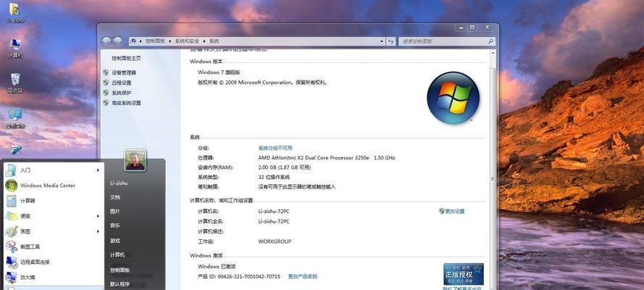Open 文档 in Start menu
This screenshot has height=290, width=644.
click(x=115, y=197)
